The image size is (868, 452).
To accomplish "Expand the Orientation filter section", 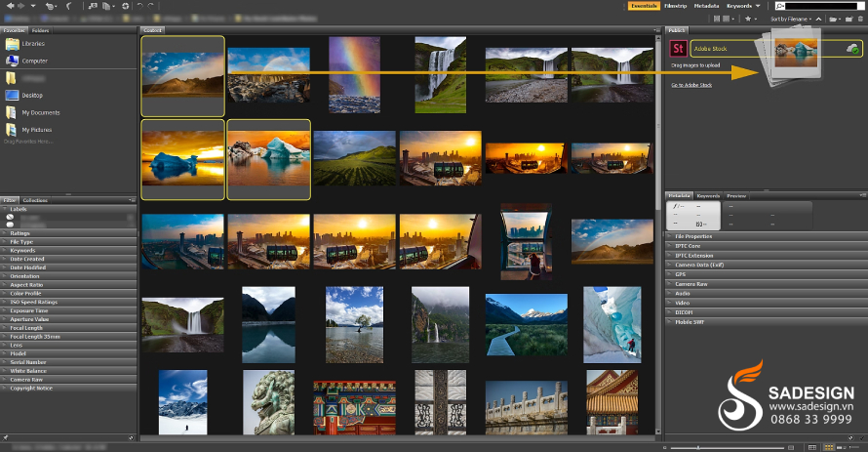I will [x=68, y=276].
